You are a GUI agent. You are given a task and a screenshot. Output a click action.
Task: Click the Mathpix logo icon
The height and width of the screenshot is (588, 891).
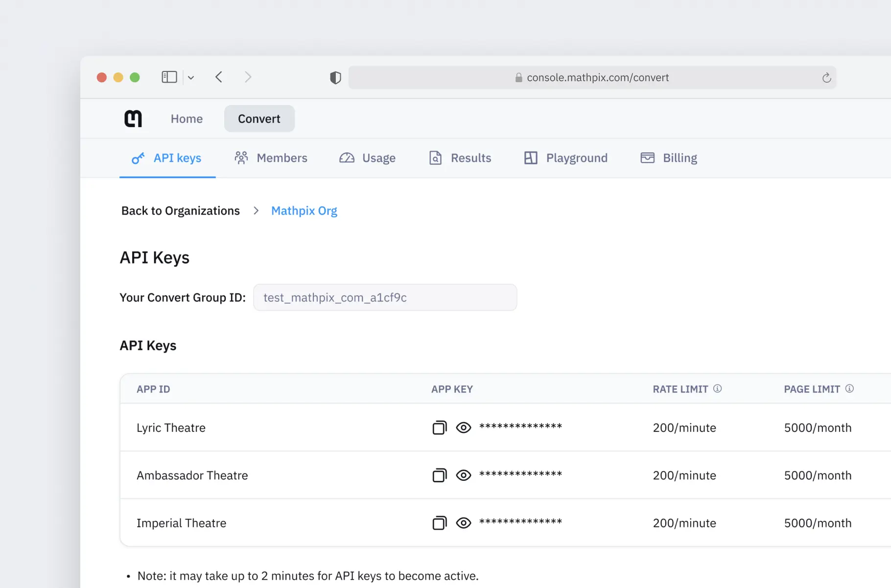point(133,118)
